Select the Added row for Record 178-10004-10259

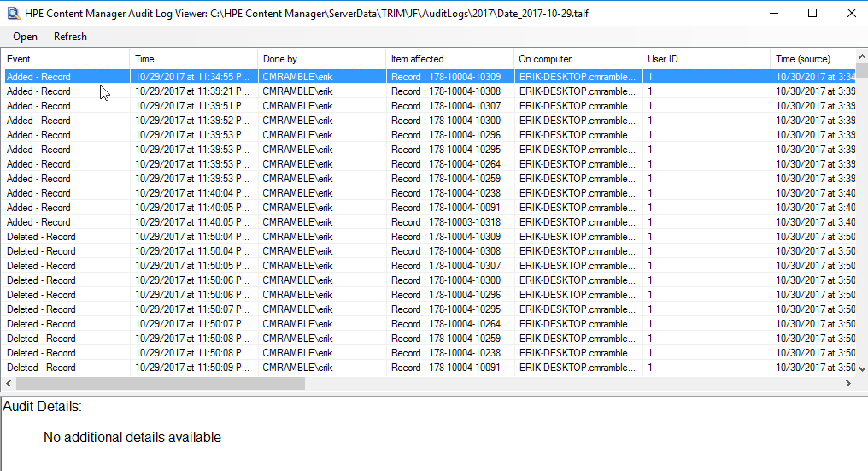pos(429,179)
